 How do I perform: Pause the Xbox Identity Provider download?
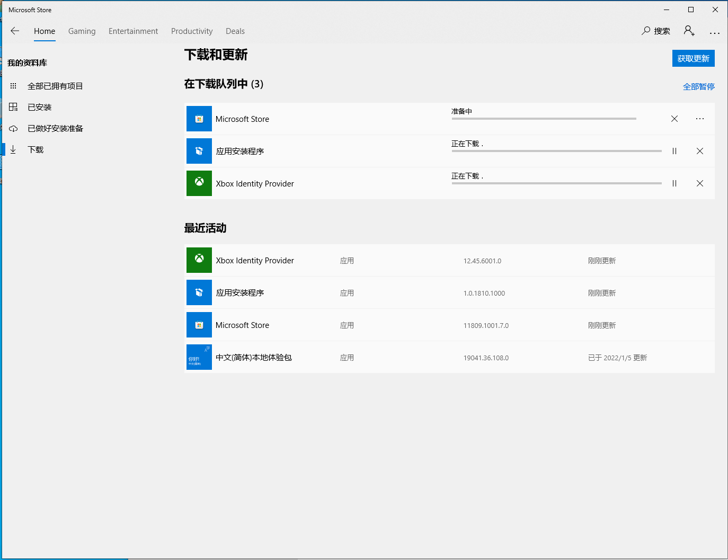coord(674,183)
